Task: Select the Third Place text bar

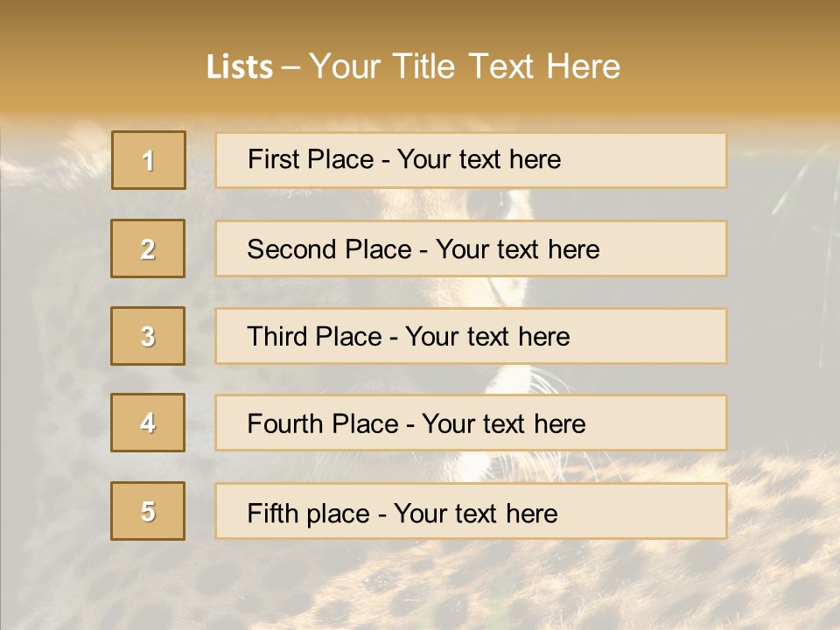Action: 471,336
